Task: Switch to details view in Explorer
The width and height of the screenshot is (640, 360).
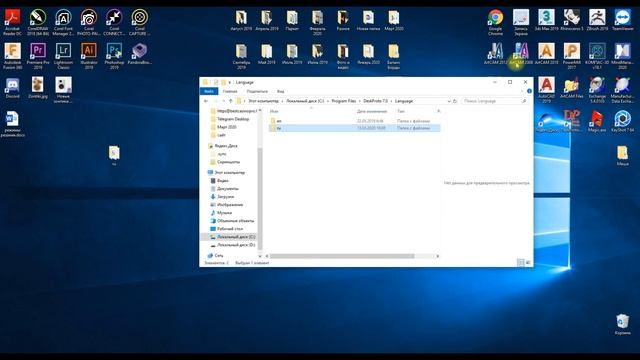Action: tap(520, 262)
